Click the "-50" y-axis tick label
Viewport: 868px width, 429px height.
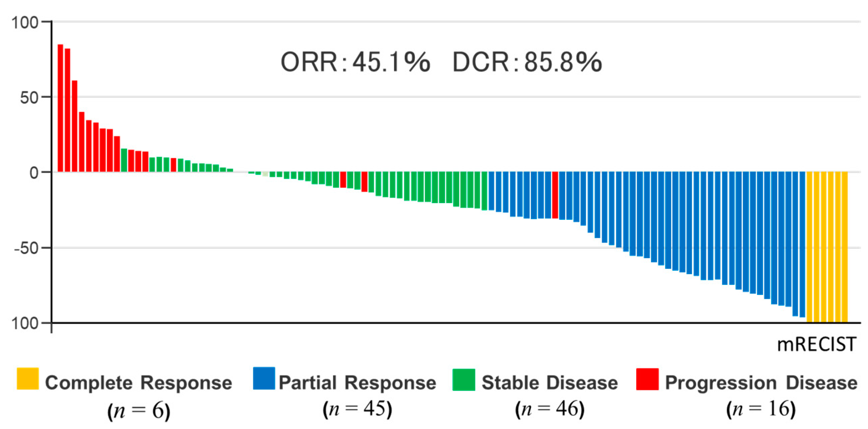point(26,248)
